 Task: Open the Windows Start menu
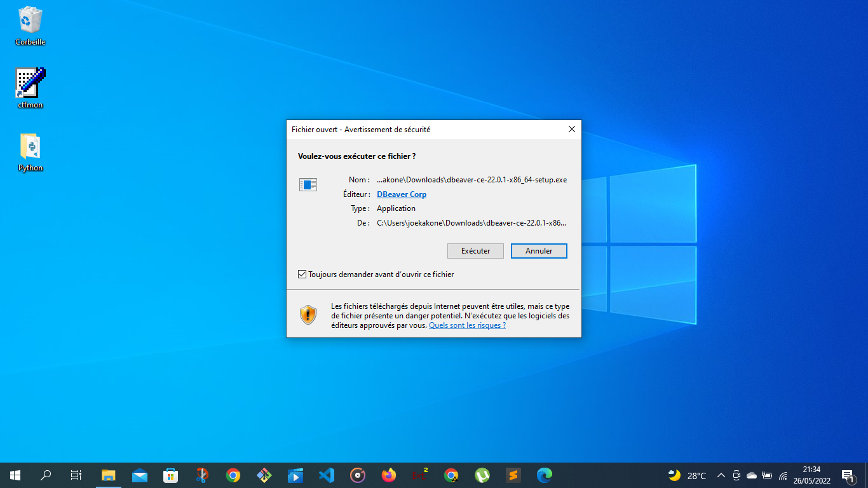pos(15,475)
